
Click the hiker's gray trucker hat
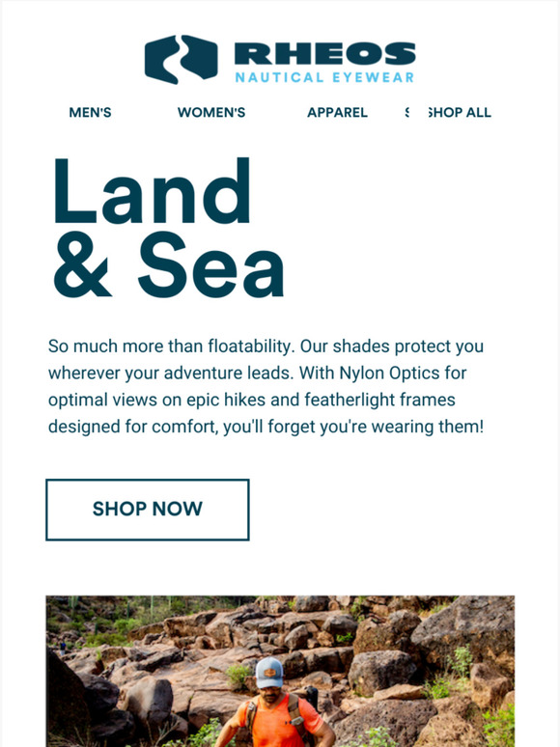tap(268, 673)
